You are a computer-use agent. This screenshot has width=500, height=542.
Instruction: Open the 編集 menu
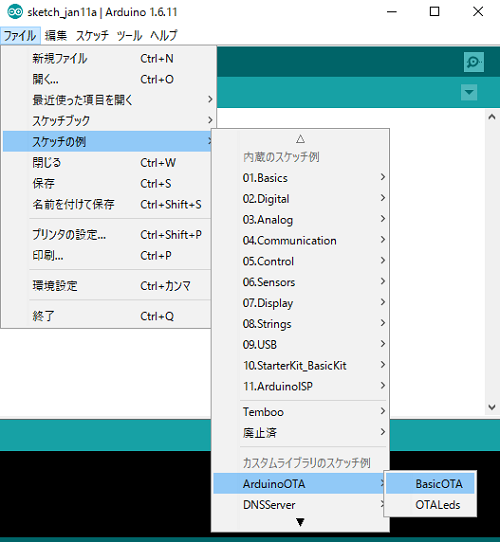pos(56,36)
